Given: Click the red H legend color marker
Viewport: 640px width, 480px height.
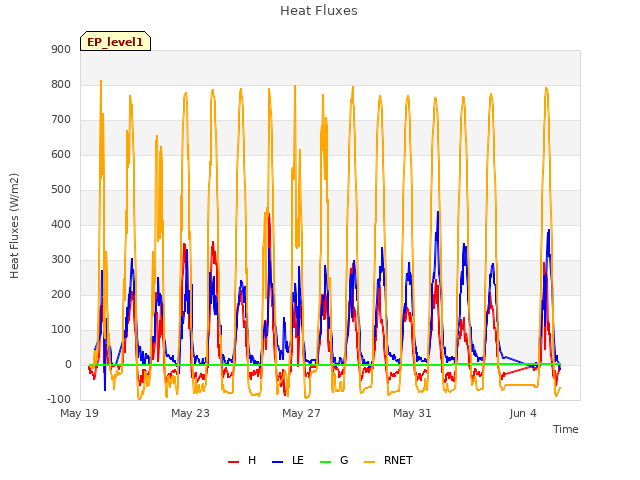Looking at the screenshot, I should [x=233, y=462].
